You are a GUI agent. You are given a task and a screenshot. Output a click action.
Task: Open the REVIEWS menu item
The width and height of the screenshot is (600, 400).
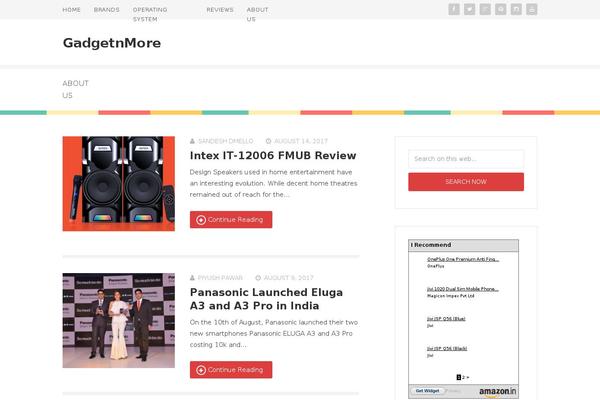[220, 10]
